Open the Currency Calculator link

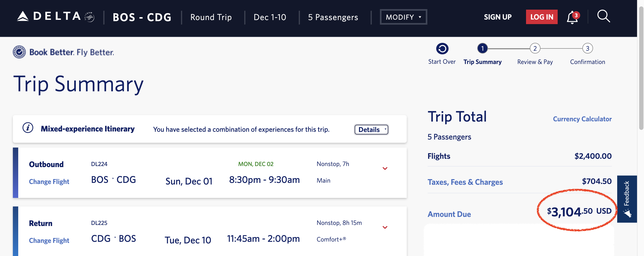click(582, 119)
